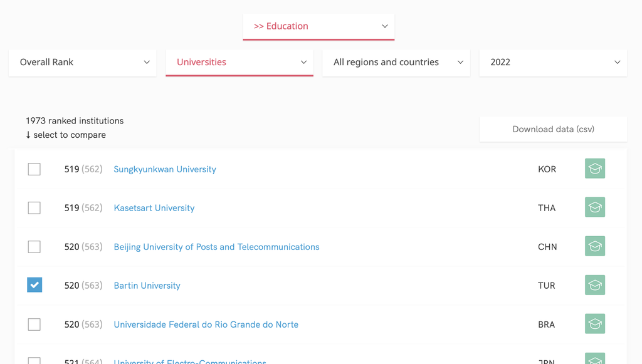Click the '1973 ranked institutions' text
The height and width of the screenshot is (364, 642).
pos(75,121)
